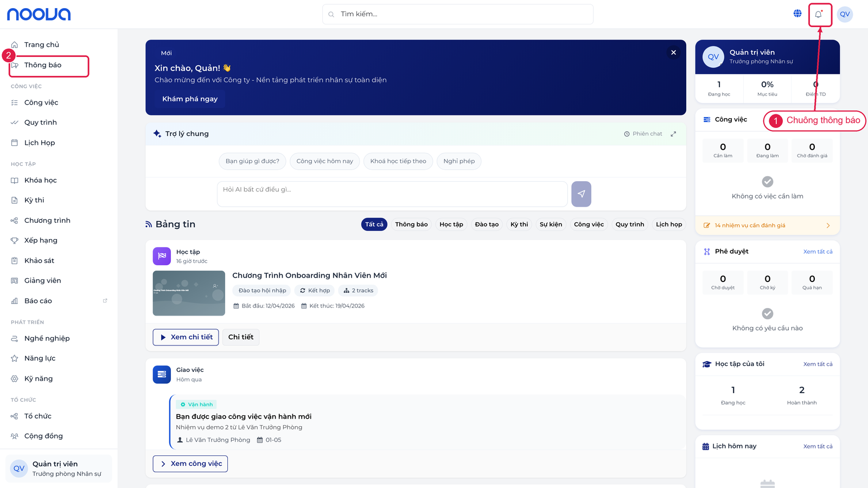This screenshot has height=488, width=868.
Task: Filter feed by Thông báo
Action: [x=411, y=224]
